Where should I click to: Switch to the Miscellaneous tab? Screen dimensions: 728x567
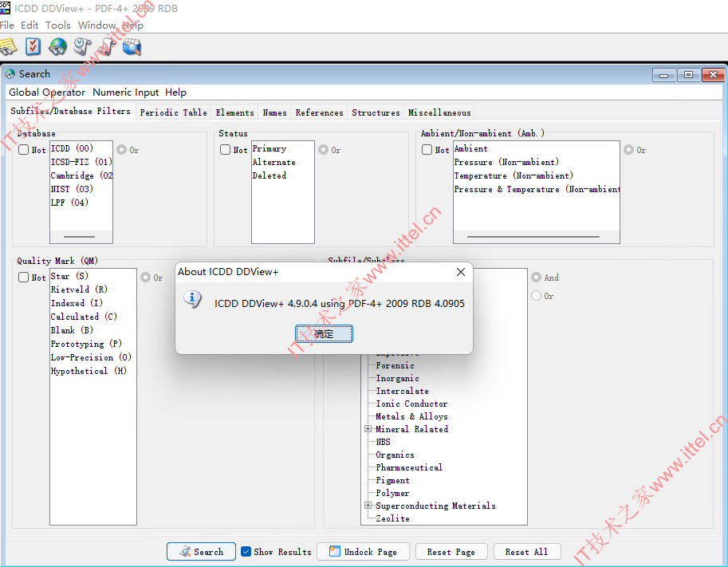pyautogui.click(x=439, y=112)
